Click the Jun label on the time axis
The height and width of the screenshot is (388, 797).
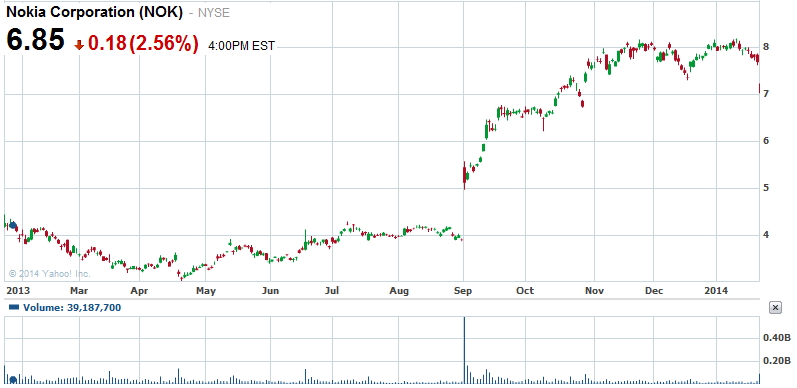point(270,291)
